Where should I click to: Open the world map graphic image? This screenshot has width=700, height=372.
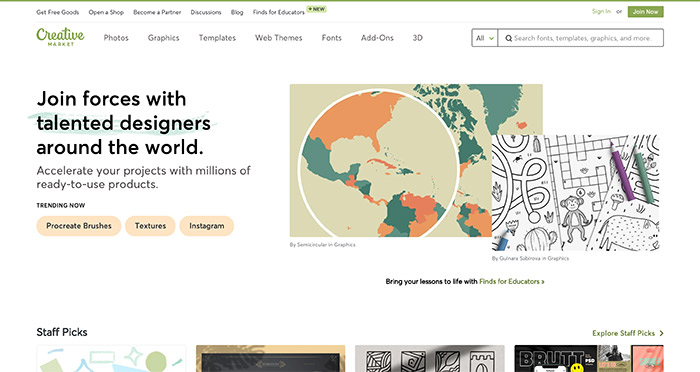[x=391, y=160]
